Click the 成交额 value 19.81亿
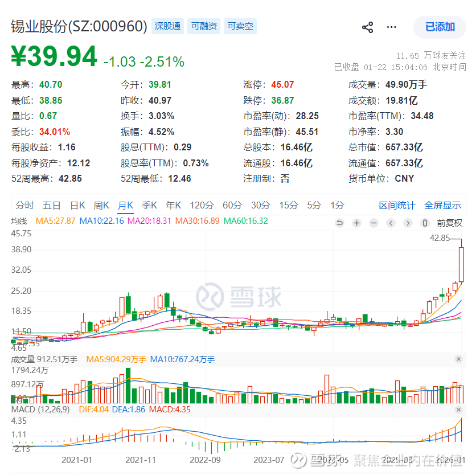 pyautogui.click(x=401, y=101)
